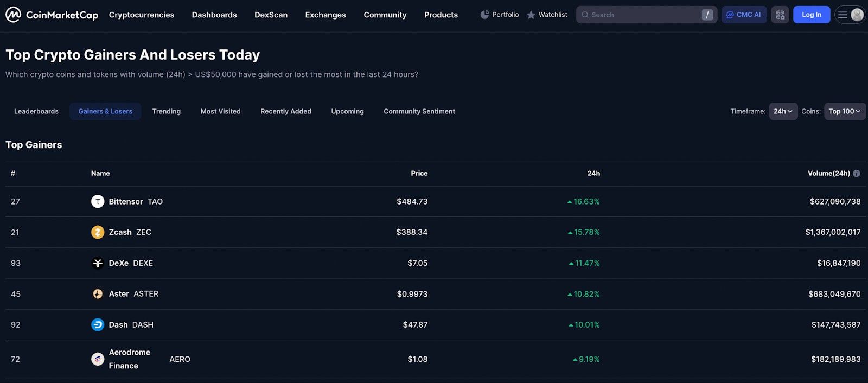This screenshot has width=868, height=383.
Task: Click the Aerodrome Finance coin logo
Action: pos(98,359)
